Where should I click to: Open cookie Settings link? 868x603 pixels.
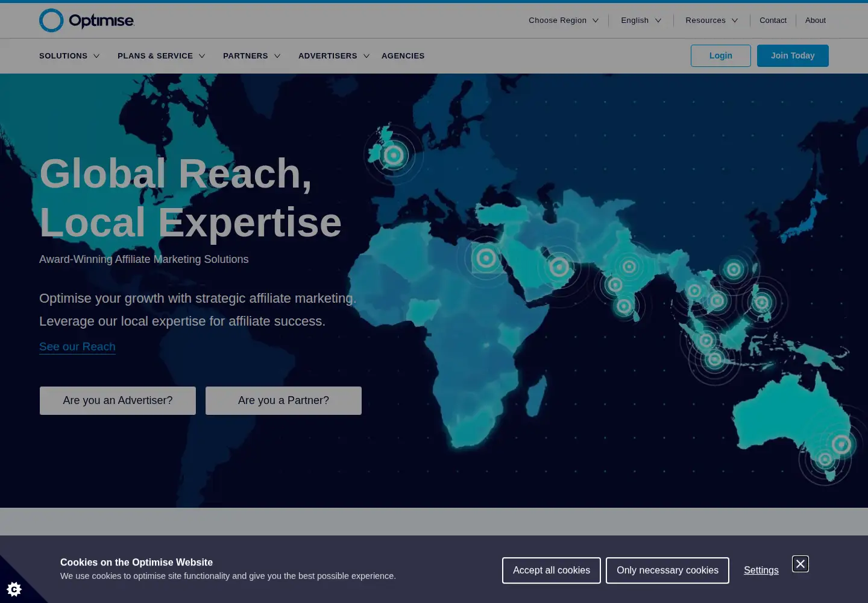click(x=761, y=570)
